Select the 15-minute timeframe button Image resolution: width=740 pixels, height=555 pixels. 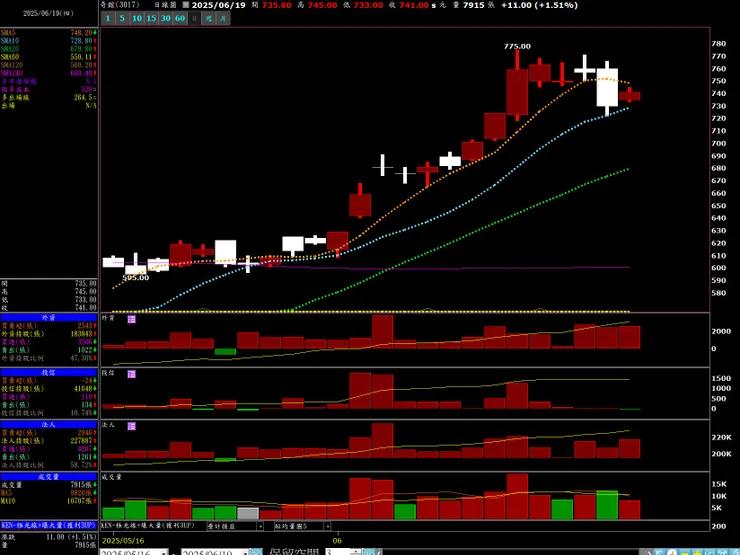pyautogui.click(x=151, y=18)
